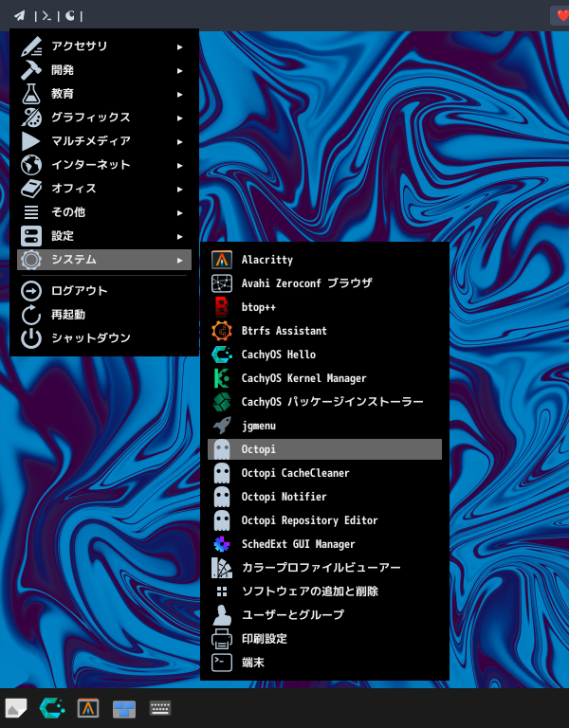Click the CachyOS logo in bottom dock
The height and width of the screenshot is (728, 569).
click(52, 708)
